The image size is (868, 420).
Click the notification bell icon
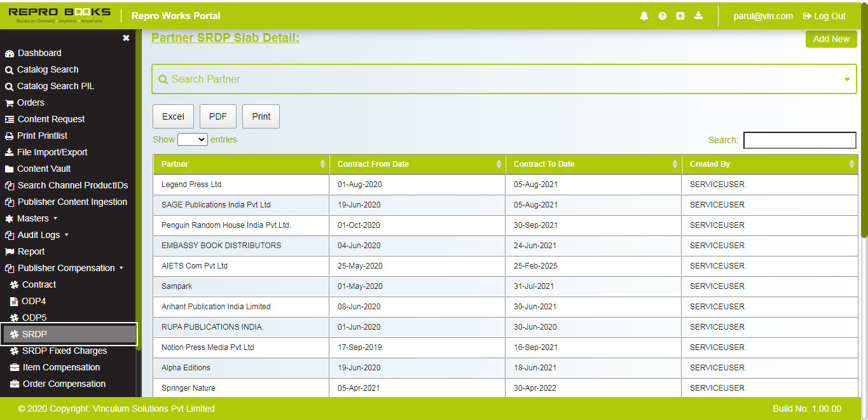(644, 16)
